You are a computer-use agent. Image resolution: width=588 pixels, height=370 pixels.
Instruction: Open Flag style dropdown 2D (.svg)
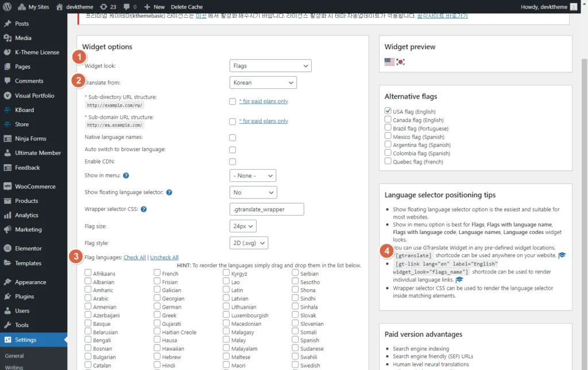pyautogui.click(x=249, y=243)
